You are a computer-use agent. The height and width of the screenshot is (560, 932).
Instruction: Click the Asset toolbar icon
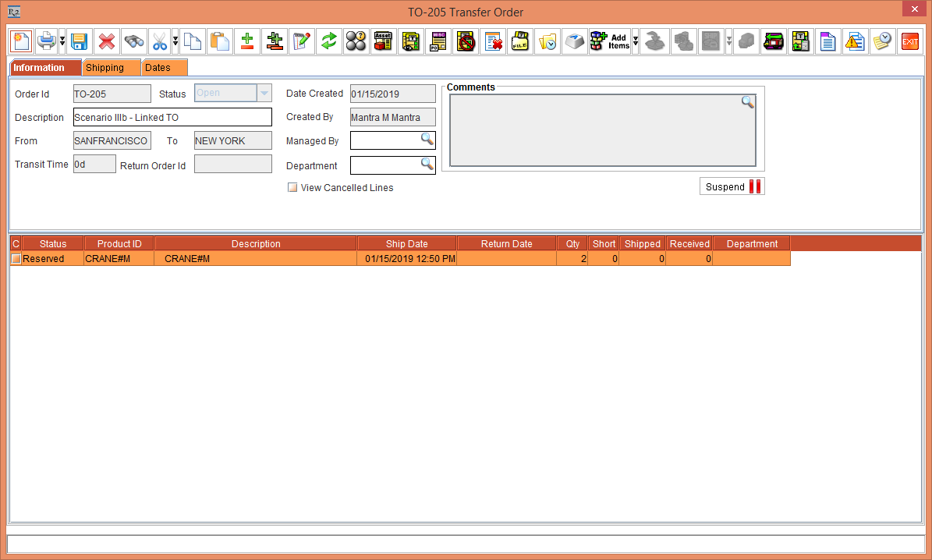coord(382,41)
